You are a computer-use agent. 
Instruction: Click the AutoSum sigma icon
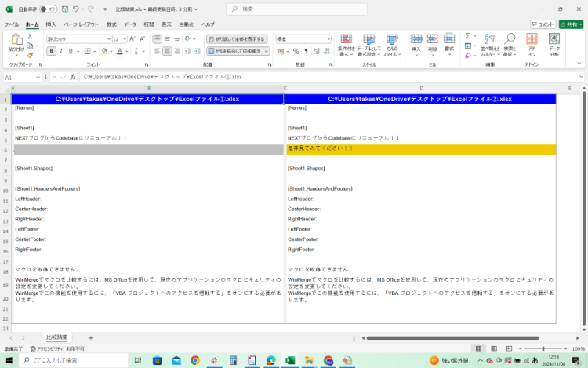click(x=467, y=35)
